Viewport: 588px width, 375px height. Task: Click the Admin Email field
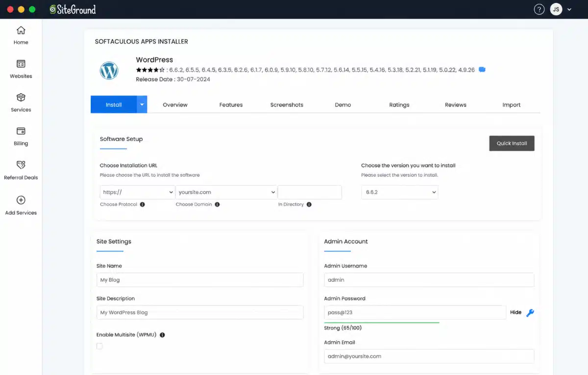[x=429, y=356]
